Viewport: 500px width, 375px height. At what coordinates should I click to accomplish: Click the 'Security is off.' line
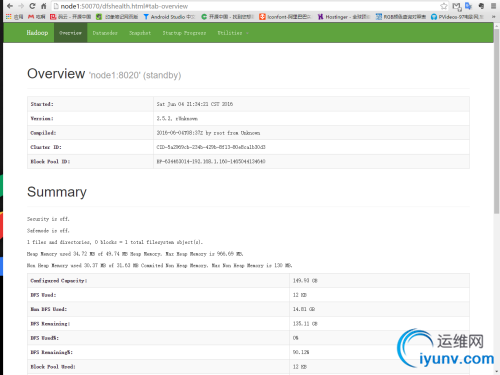tap(48, 219)
